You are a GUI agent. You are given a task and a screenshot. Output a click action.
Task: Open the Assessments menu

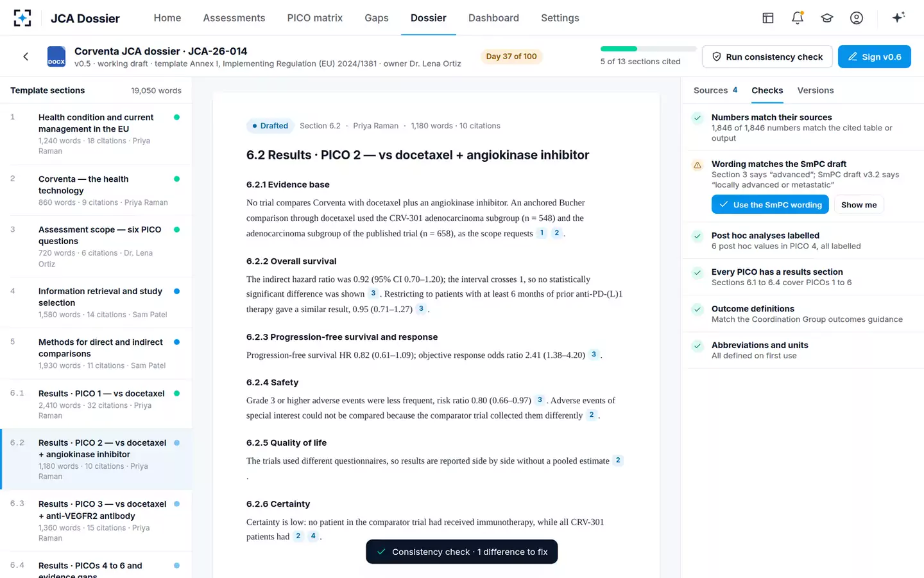(x=234, y=18)
